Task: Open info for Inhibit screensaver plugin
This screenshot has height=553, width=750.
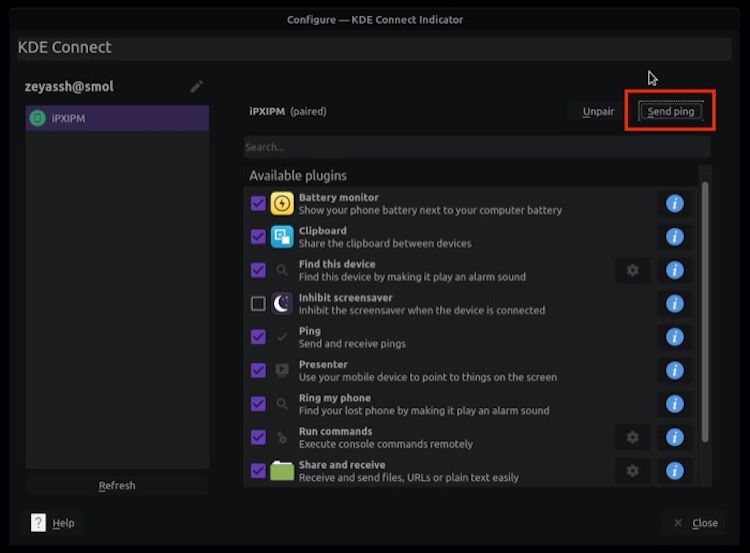Action: click(674, 304)
